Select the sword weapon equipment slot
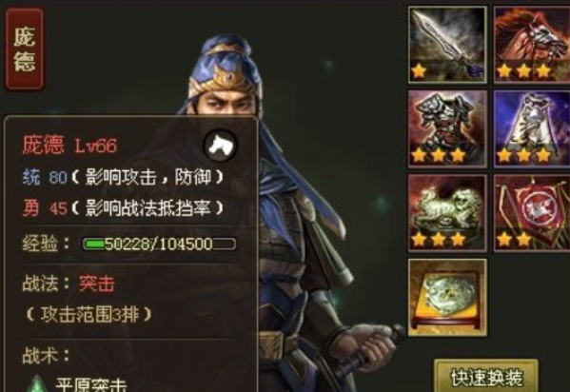Screen dimensions: 570x392 click(447, 45)
